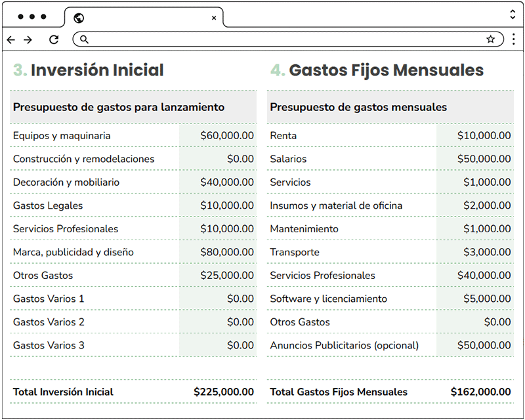The height and width of the screenshot is (420, 525).
Task: Click the Servicios row label in monthly table
Action: (x=290, y=182)
